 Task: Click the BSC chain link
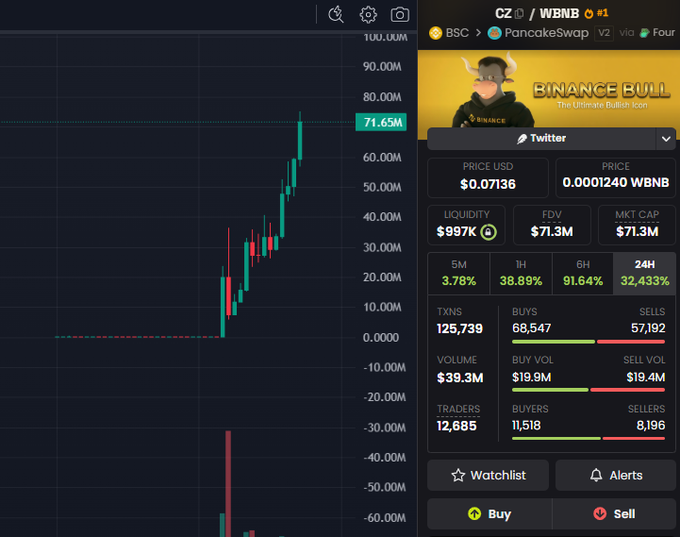pos(449,33)
